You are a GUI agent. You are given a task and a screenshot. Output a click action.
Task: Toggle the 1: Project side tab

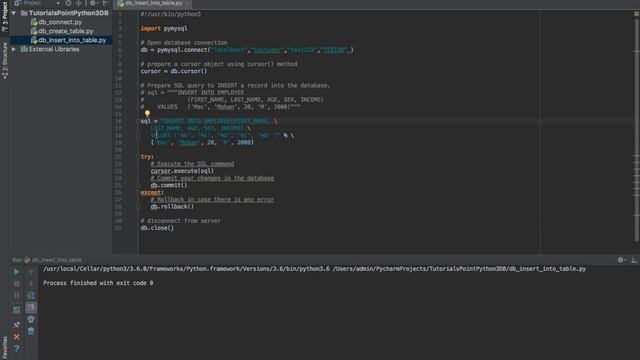4,18
